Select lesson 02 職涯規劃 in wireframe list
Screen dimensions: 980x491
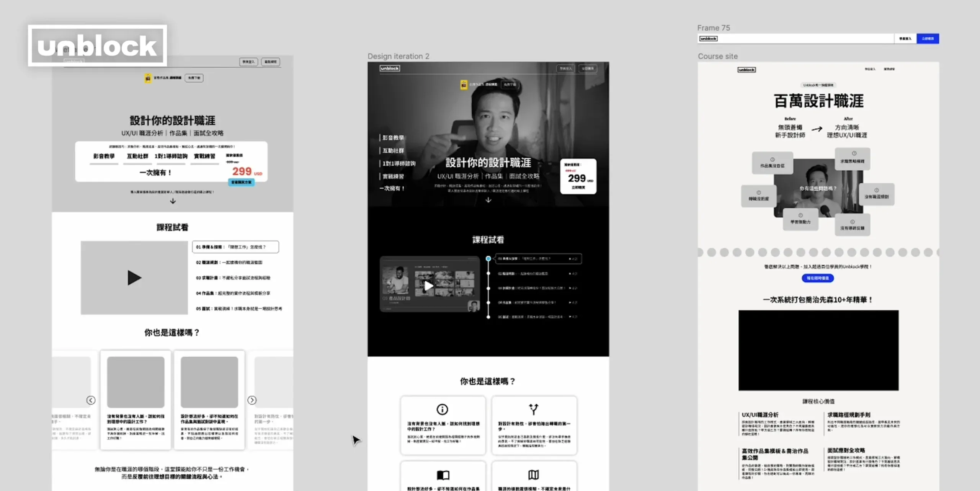click(x=229, y=263)
